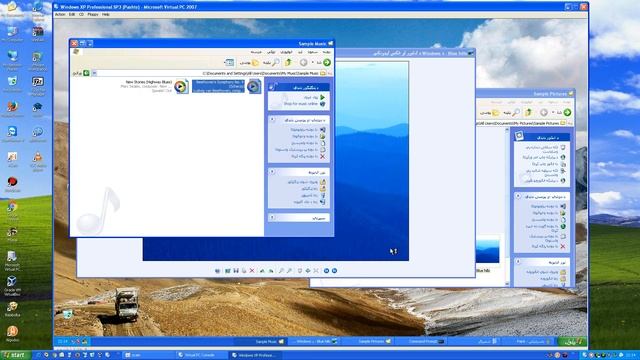Switch to Blue hills viewer in guest taskbar
This screenshot has width=640, height=360.
[x=313, y=341]
